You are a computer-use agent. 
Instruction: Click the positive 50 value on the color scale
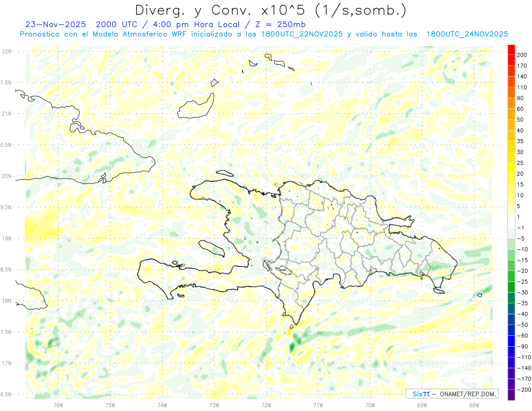click(520, 120)
